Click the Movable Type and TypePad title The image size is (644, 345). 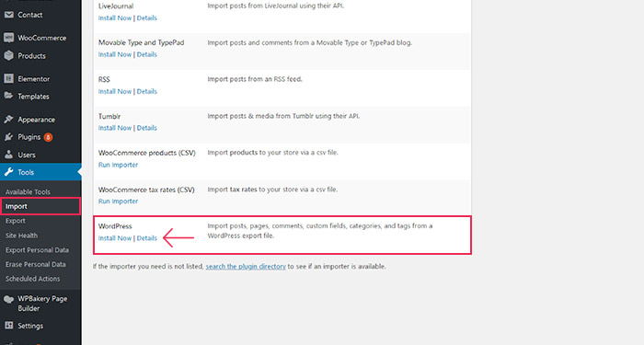pyautogui.click(x=142, y=42)
